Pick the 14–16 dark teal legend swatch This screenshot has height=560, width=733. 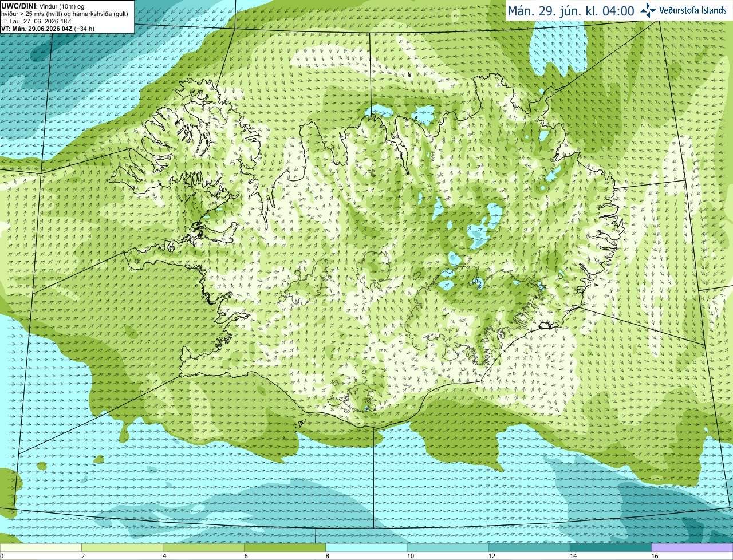611,548
